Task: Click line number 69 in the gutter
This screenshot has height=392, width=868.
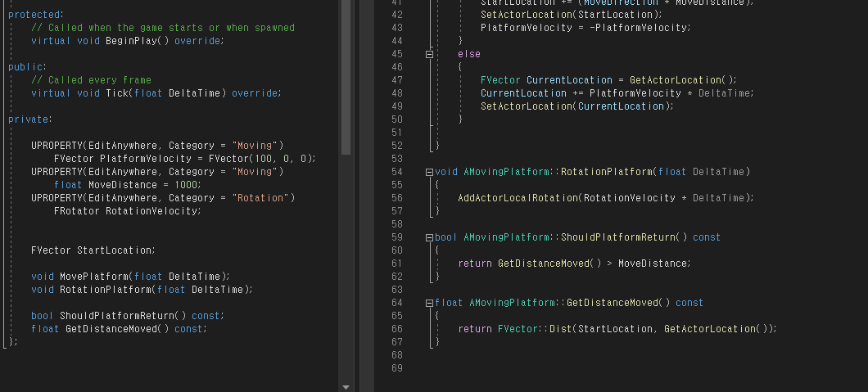Action: pyautogui.click(x=397, y=368)
